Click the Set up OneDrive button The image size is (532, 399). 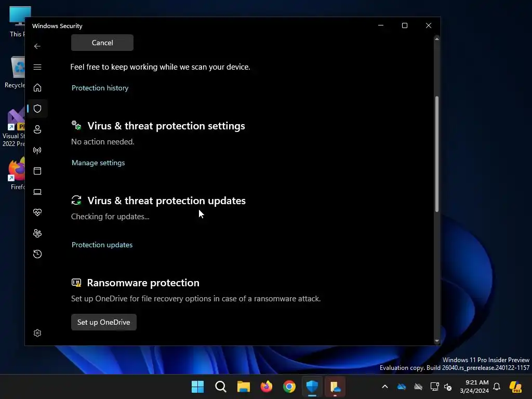[x=104, y=322]
